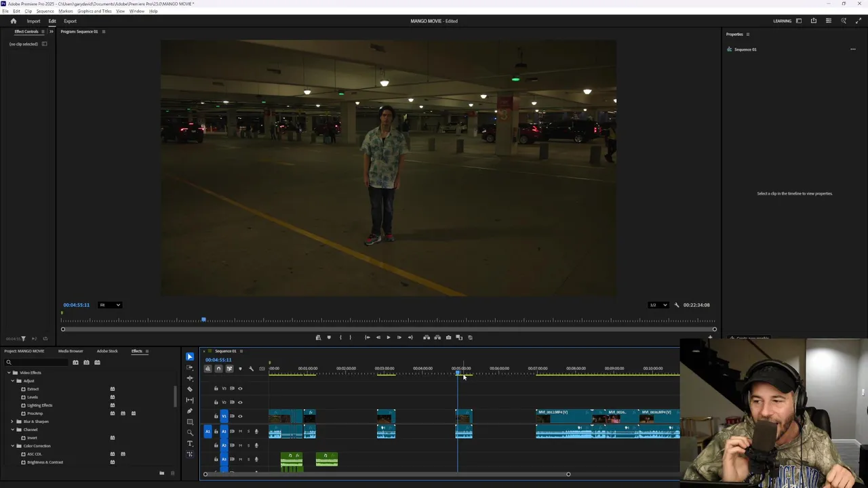
Task: Mute audio track A1
Action: coord(240,431)
